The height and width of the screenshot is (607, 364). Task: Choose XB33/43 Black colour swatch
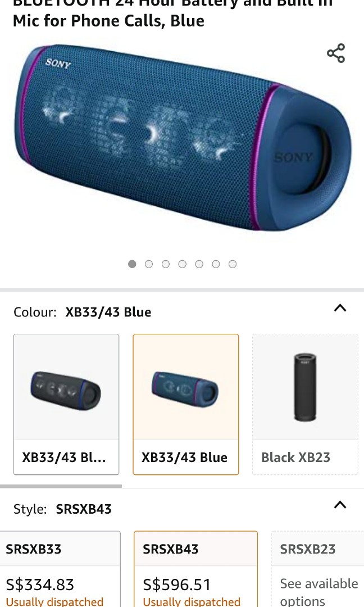tap(66, 404)
